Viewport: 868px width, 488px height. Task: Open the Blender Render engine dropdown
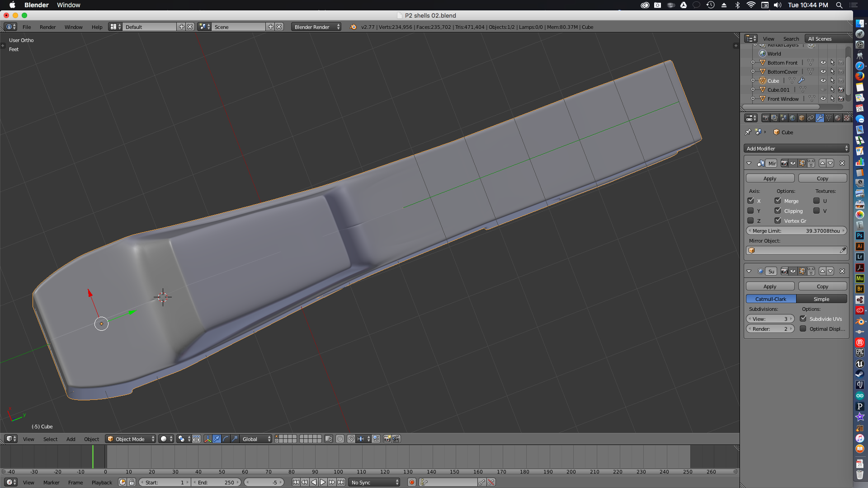(x=316, y=27)
